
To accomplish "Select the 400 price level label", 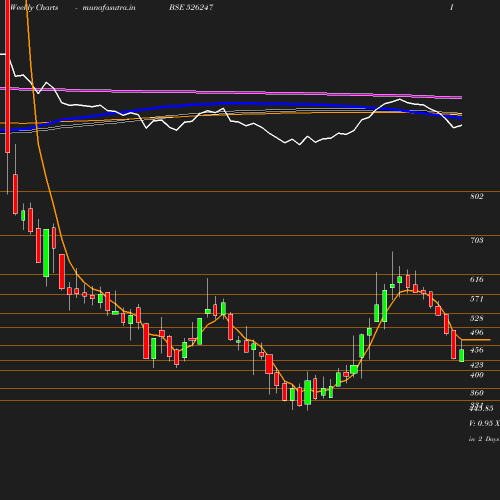I will pos(477,375).
